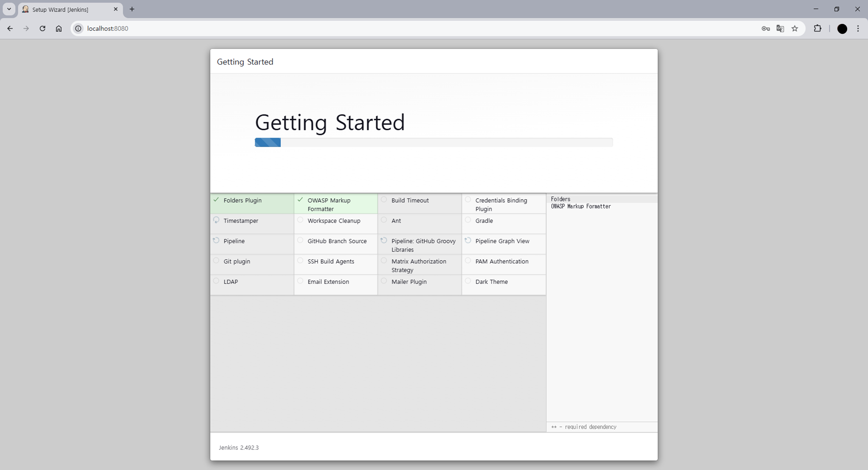Click the pending circle beside PAM Authentication
Image resolution: width=868 pixels, height=470 pixels.
tap(468, 261)
